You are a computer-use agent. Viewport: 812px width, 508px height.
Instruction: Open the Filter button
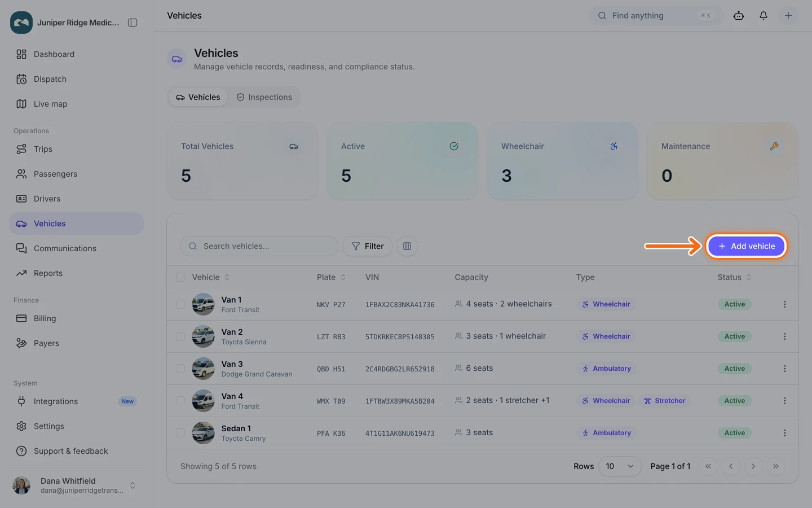coord(368,246)
